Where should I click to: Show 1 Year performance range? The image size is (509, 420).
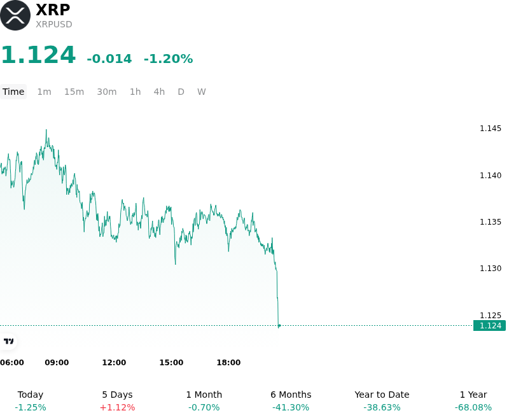point(473,401)
